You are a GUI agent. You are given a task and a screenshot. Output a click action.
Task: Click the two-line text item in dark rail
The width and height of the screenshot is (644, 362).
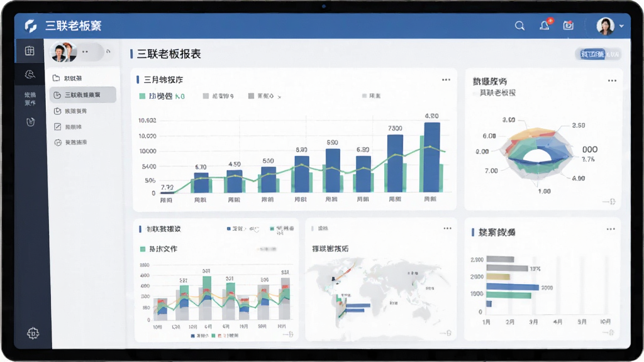tap(30, 99)
